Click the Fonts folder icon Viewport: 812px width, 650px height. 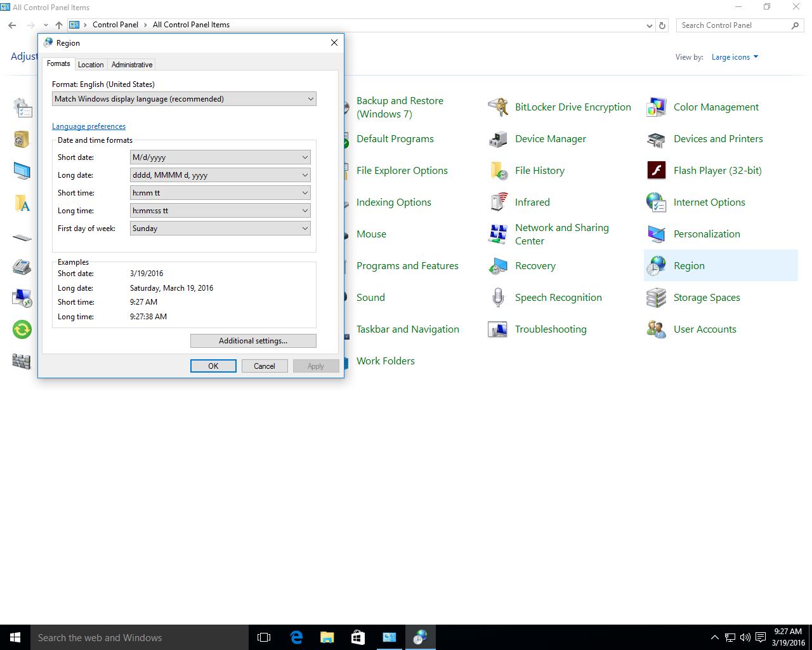pos(22,202)
